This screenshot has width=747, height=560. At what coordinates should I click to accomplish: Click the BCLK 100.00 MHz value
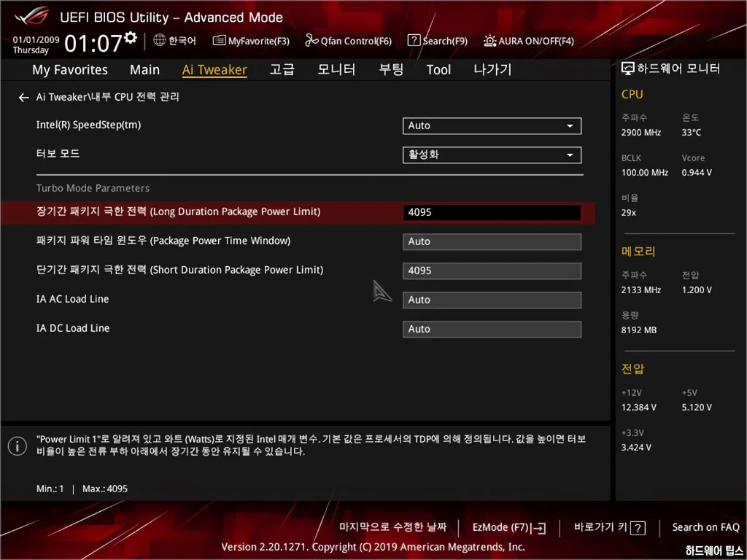(645, 172)
